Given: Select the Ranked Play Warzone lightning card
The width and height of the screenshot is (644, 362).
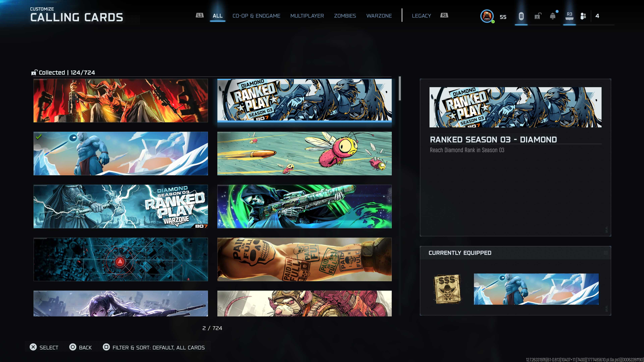Looking at the screenshot, I should pos(121,206).
